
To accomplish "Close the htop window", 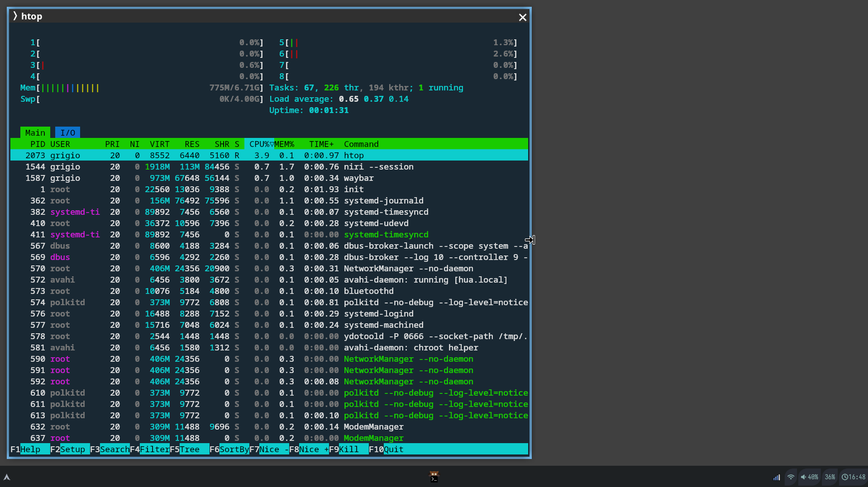I will (522, 17).
